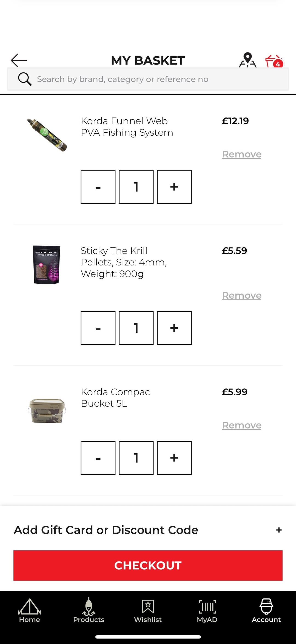Image resolution: width=296 pixels, height=644 pixels.
Task: Decrease Korda Compac Bucket quantity
Action: [98, 458]
